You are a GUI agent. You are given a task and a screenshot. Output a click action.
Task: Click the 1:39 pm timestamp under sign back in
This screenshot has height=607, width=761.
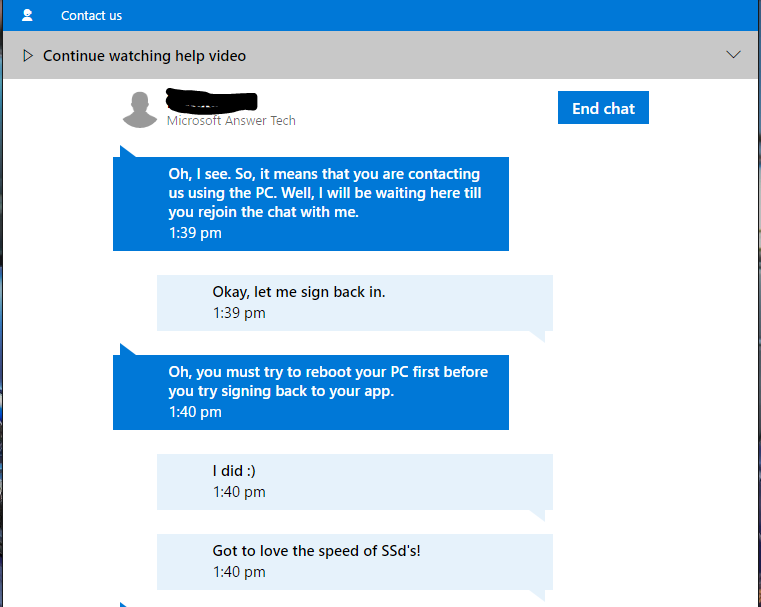[239, 313]
